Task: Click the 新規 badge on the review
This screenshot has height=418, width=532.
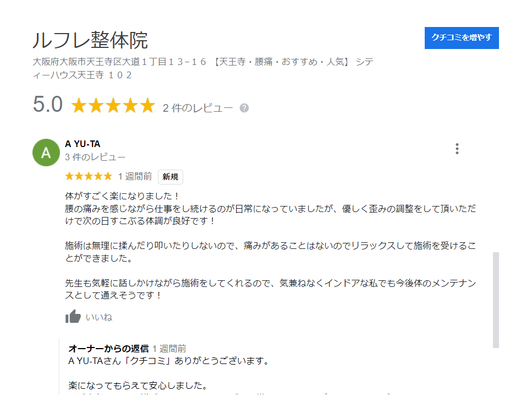Action: 171,177
